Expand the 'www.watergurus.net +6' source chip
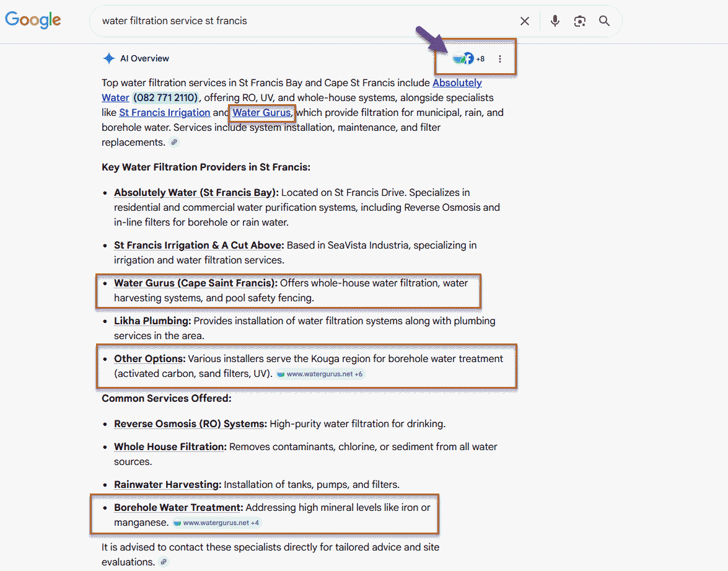The height and width of the screenshot is (571, 728). 320,373
